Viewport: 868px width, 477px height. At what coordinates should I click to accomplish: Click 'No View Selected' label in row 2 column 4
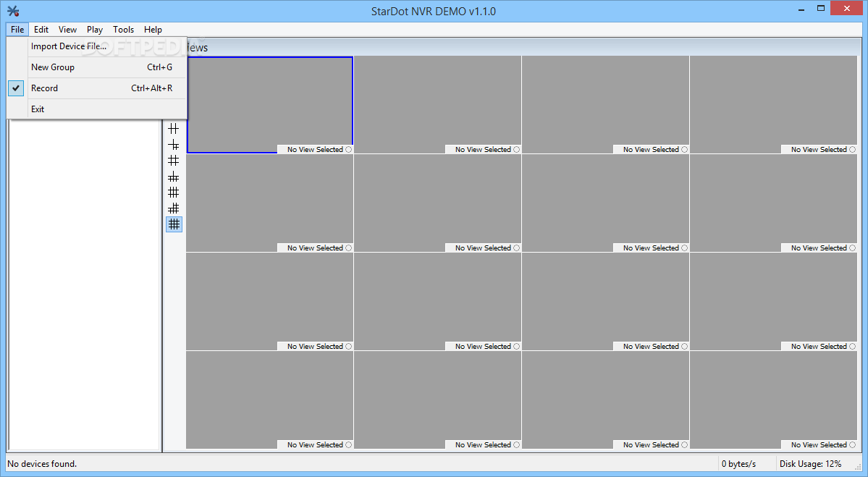tap(819, 248)
